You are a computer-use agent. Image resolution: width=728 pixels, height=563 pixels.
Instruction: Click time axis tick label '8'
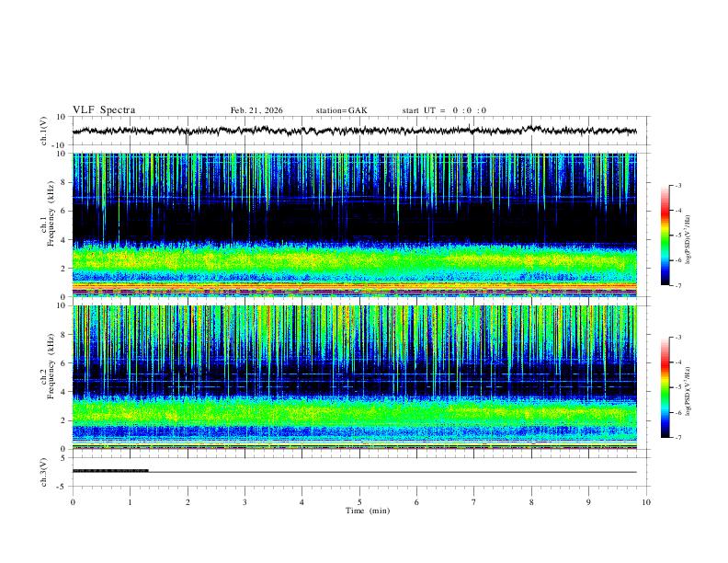click(531, 502)
